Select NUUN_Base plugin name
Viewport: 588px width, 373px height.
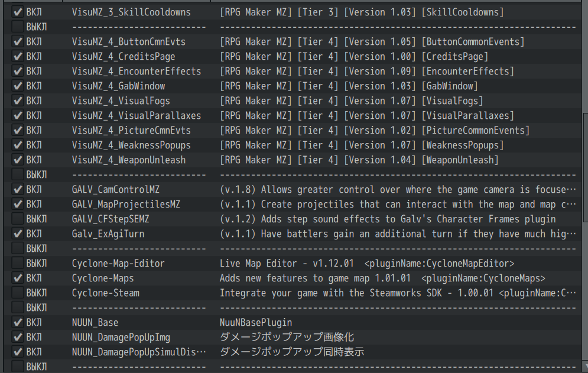tap(95, 322)
